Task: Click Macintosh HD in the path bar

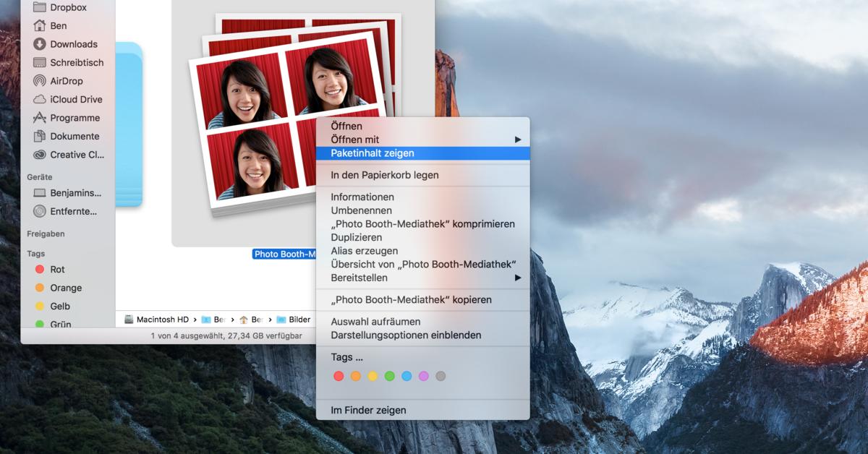Action: tap(163, 319)
